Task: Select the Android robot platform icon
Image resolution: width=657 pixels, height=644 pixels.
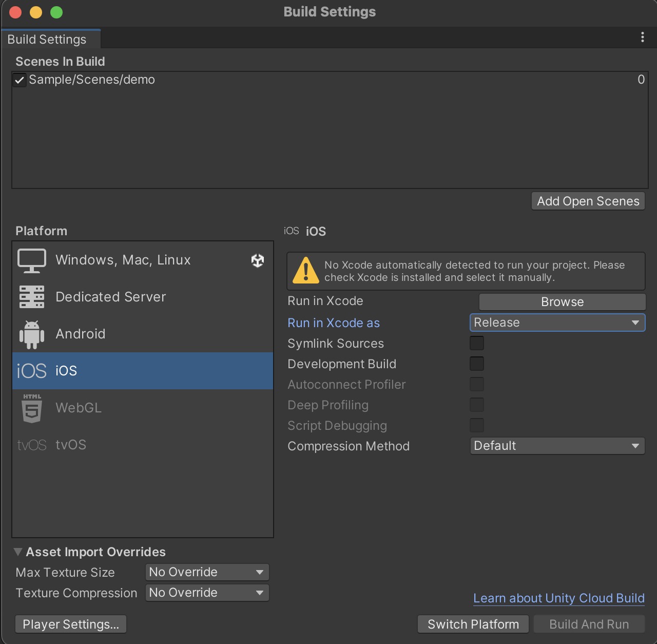Action: [31, 334]
